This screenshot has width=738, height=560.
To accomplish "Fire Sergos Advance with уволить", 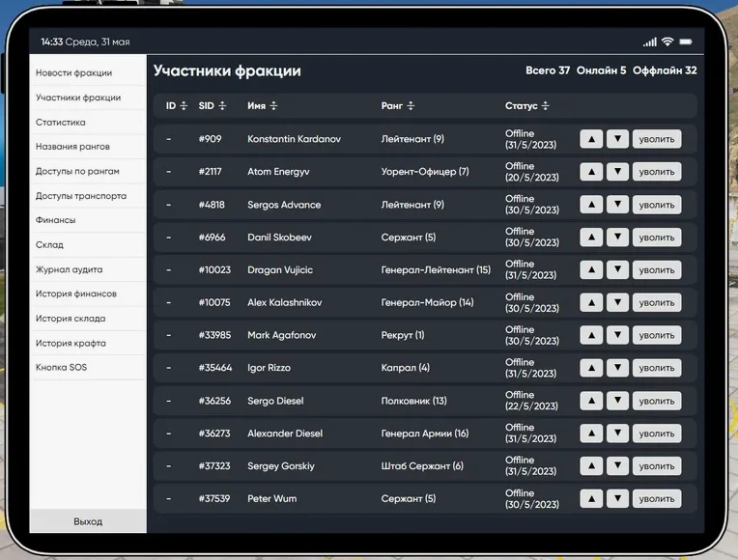I will (x=657, y=205).
